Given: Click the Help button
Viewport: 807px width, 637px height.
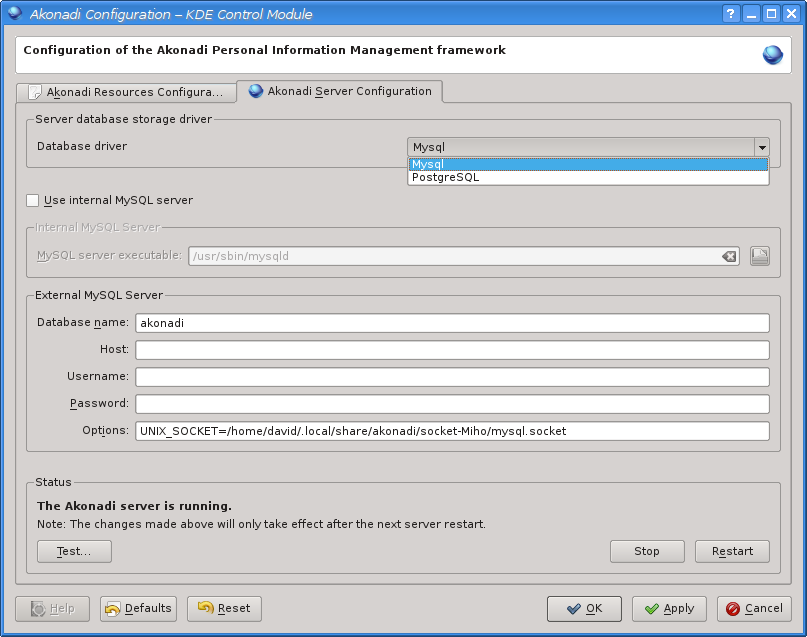Looking at the screenshot, I should click(52, 609).
